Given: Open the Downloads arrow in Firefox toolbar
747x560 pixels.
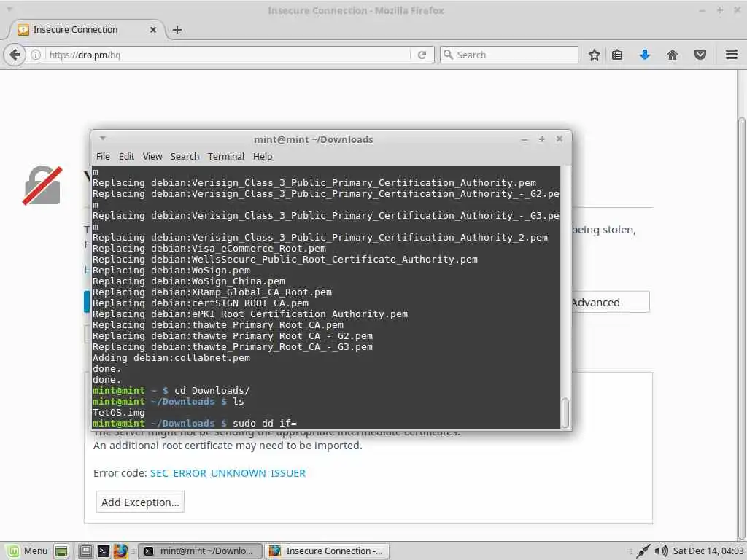Looking at the screenshot, I should point(645,55).
